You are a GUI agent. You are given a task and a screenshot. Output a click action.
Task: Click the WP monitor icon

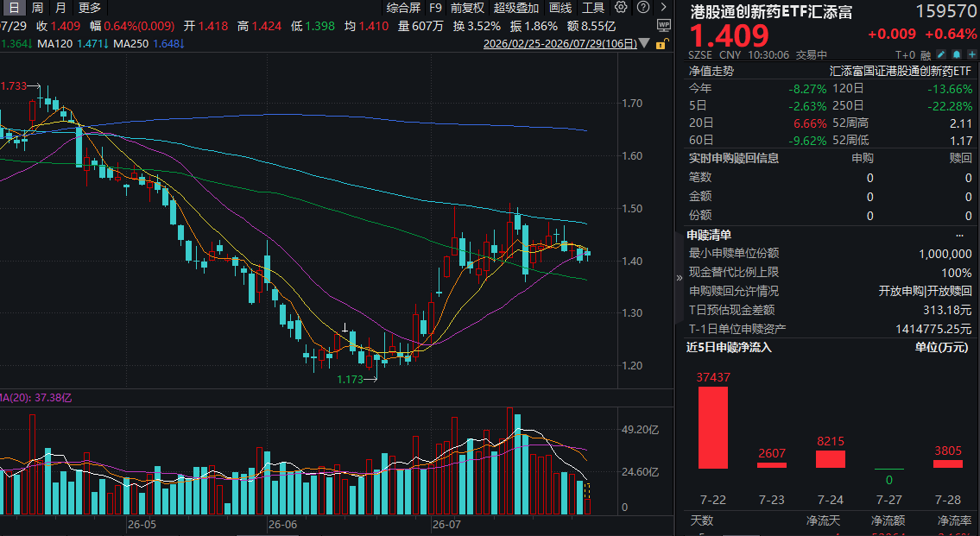coord(664,25)
